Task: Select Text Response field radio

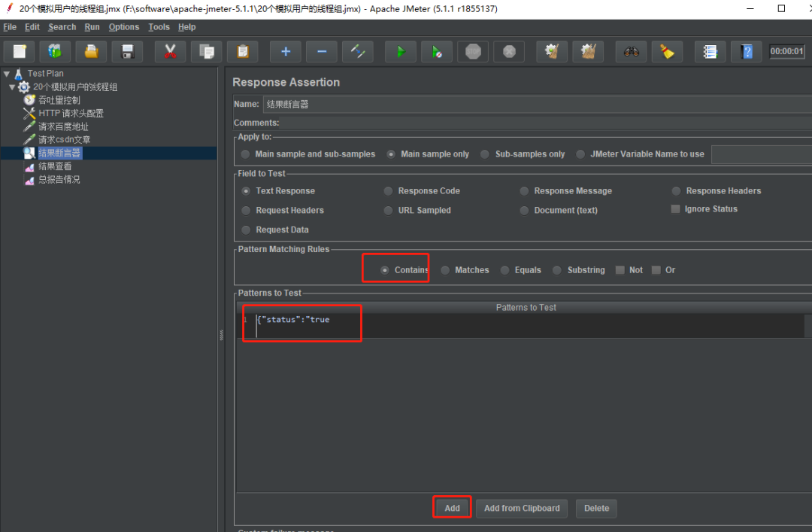Action: point(246,191)
